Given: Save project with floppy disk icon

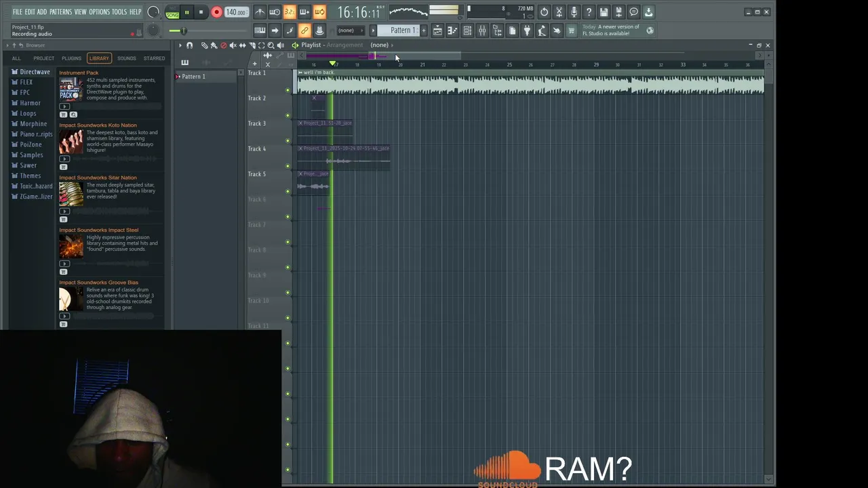Looking at the screenshot, I should [x=604, y=12].
